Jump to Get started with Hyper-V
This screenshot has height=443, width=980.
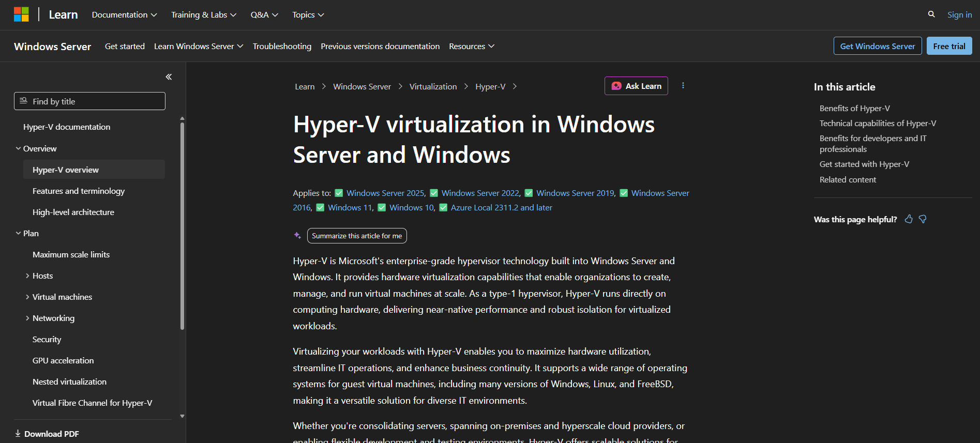(x=864, y=164)
